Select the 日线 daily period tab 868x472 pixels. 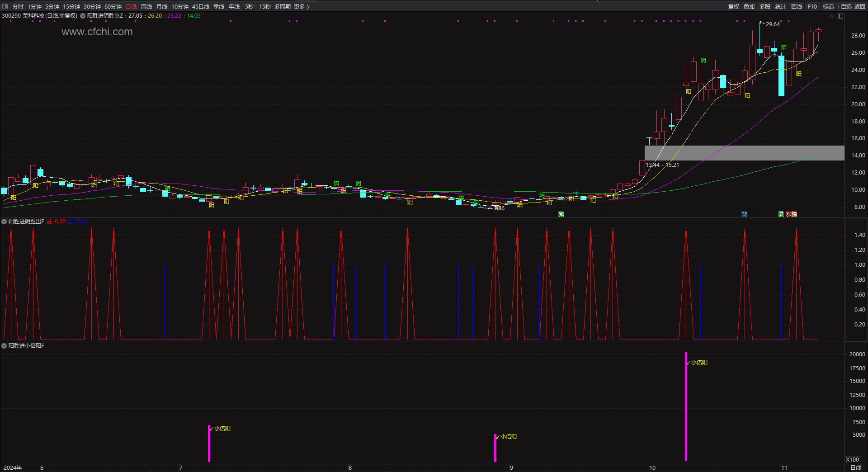[x=131, y=6]
